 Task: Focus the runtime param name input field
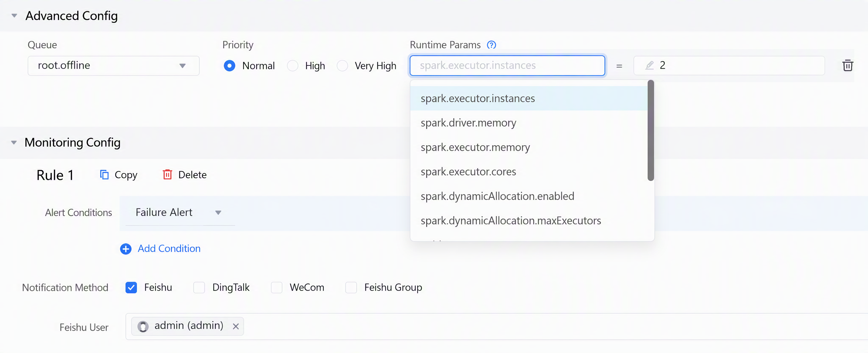point(507,66)
